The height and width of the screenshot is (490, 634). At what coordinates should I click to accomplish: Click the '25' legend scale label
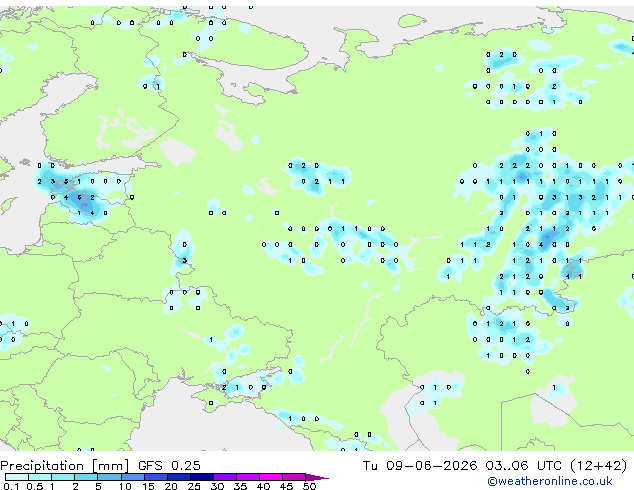coord(194,486)
